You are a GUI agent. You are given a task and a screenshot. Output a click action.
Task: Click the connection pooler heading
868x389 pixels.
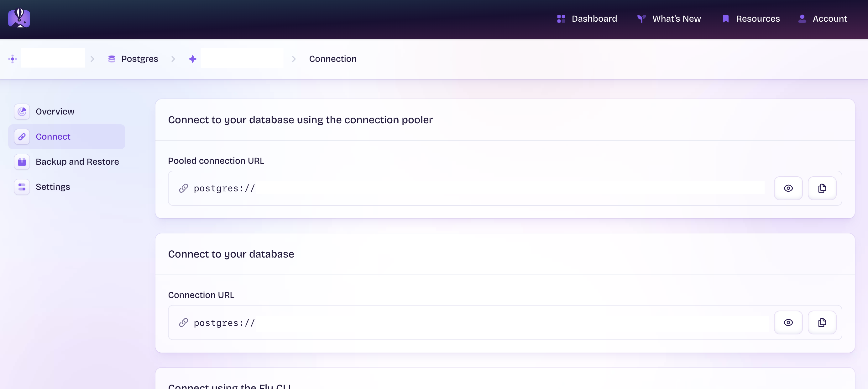pos(300,120)
